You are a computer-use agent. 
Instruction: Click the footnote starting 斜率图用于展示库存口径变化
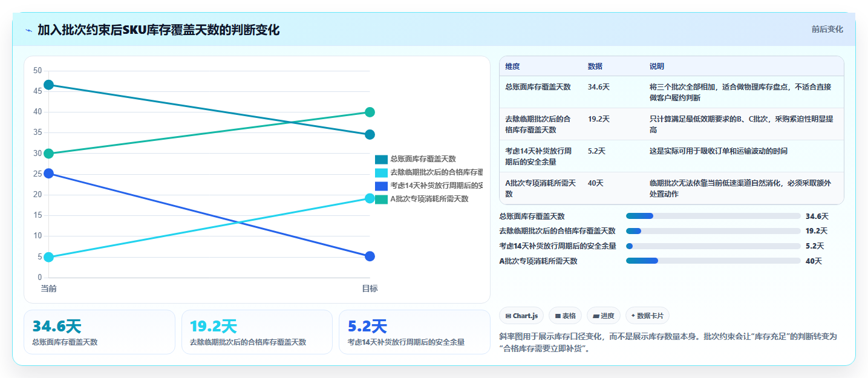[668, 342]
